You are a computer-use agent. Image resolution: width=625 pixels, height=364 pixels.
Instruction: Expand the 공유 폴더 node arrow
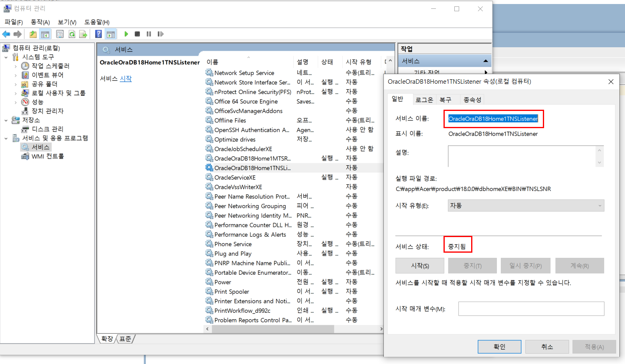pyautogui.click(x=16, y=84)
